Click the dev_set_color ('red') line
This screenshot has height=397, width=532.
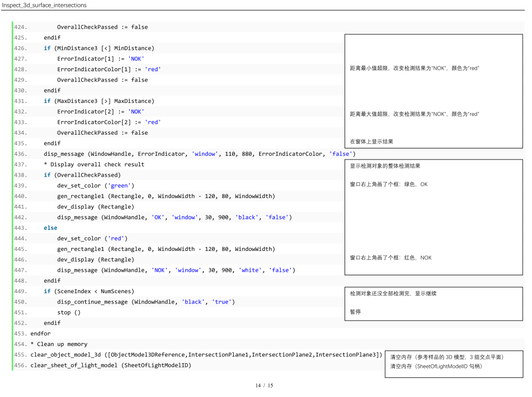92,239
